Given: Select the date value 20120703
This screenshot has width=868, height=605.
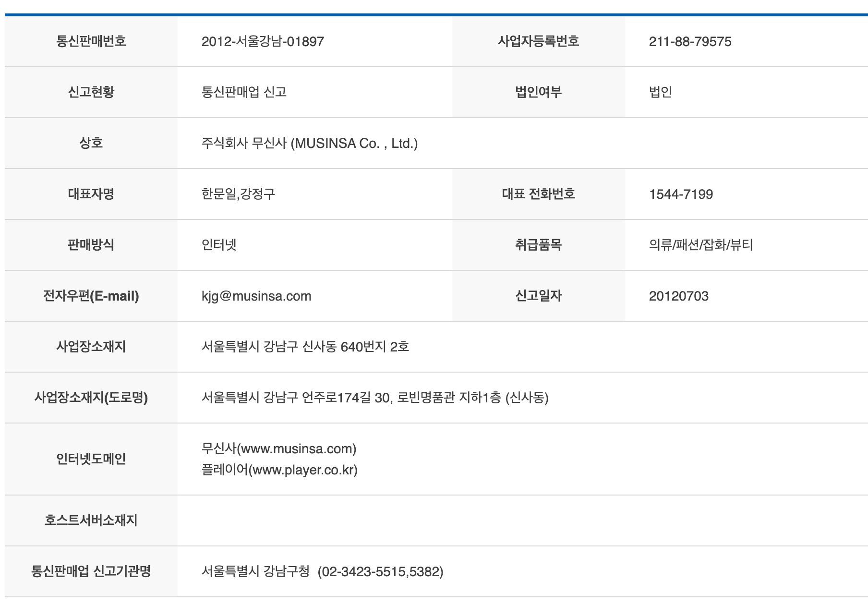Looking at the screenshot, I should [x=678, y=296].
